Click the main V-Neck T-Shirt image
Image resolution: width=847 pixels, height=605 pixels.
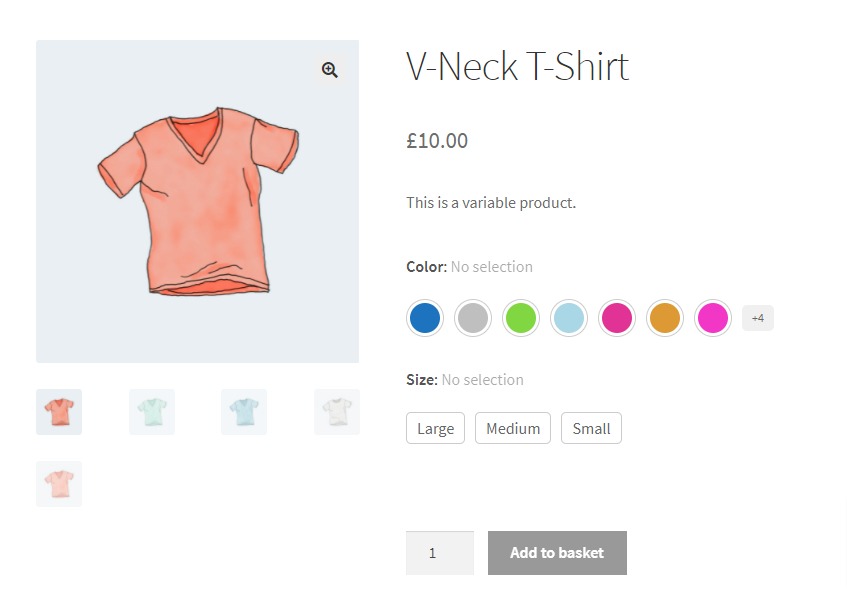[197, 200]
